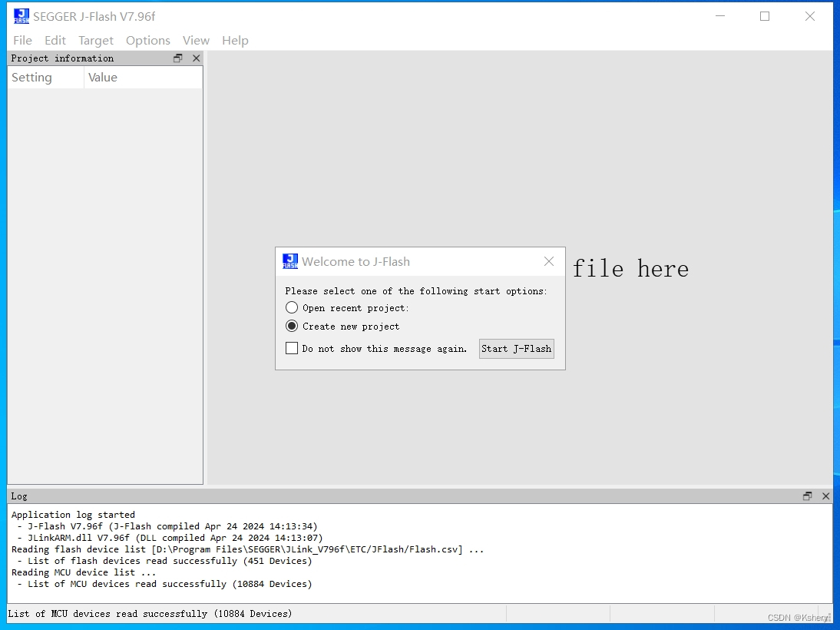Close the Welcome to J-Flash dialog
This screenshot has width=840, height=630.
pyautogui.click(x=548, y=261)
